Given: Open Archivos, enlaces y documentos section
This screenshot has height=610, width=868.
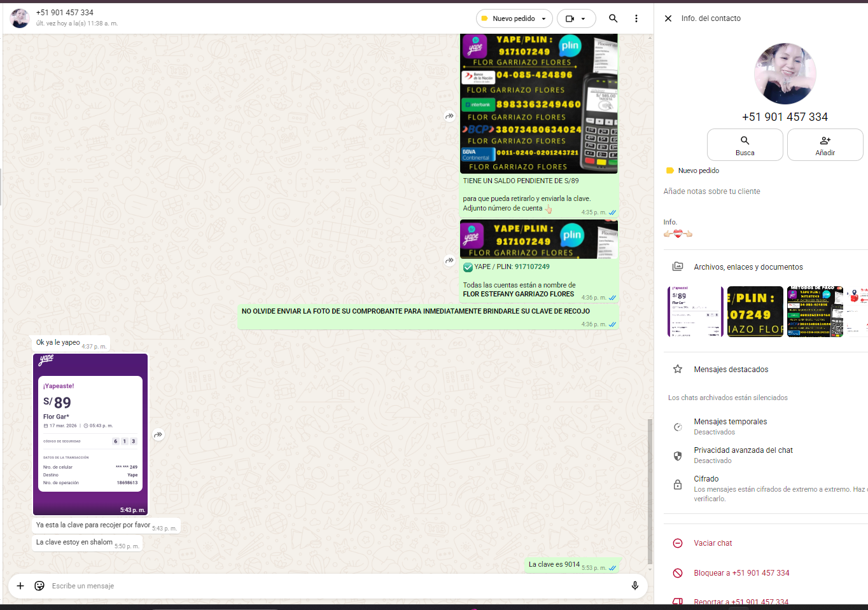Looking at the screenshot, I should pos(748,267).
